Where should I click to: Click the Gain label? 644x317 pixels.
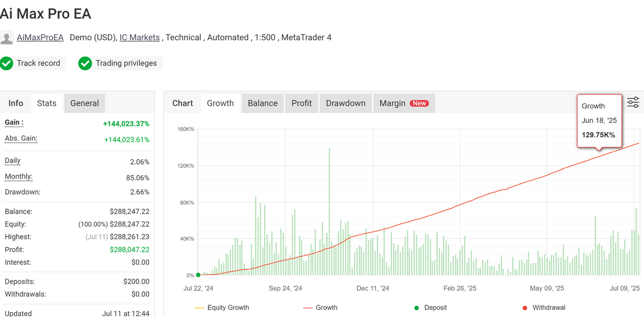(14, 123)
